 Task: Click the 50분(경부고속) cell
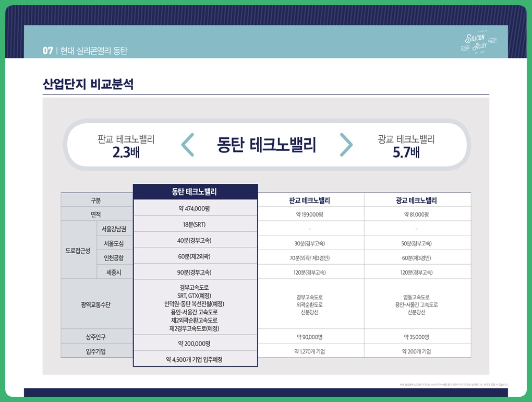pos(416,243)
